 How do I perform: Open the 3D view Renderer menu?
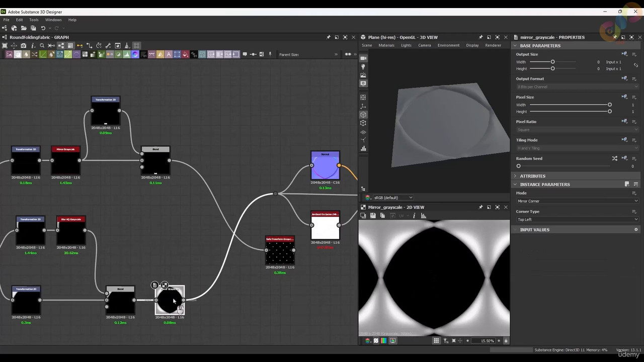pos(493,45)
